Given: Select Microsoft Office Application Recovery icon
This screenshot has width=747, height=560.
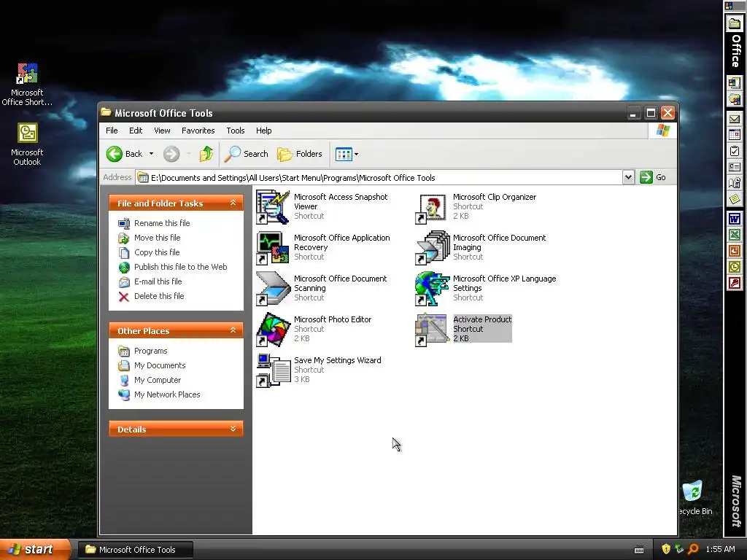Looking at the screenshot, I should coord(273,248).
